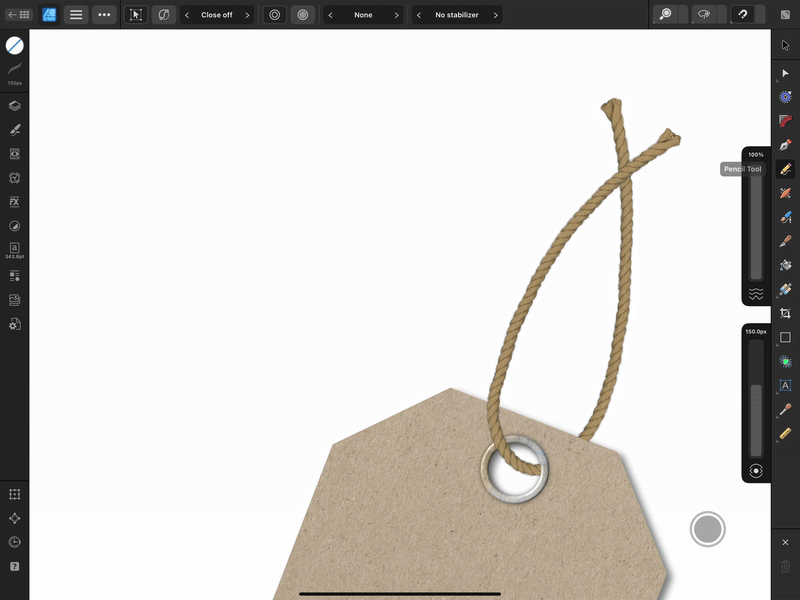Tap the floating gray circle modifier button
Screen dimensions: 800x600
708,529
